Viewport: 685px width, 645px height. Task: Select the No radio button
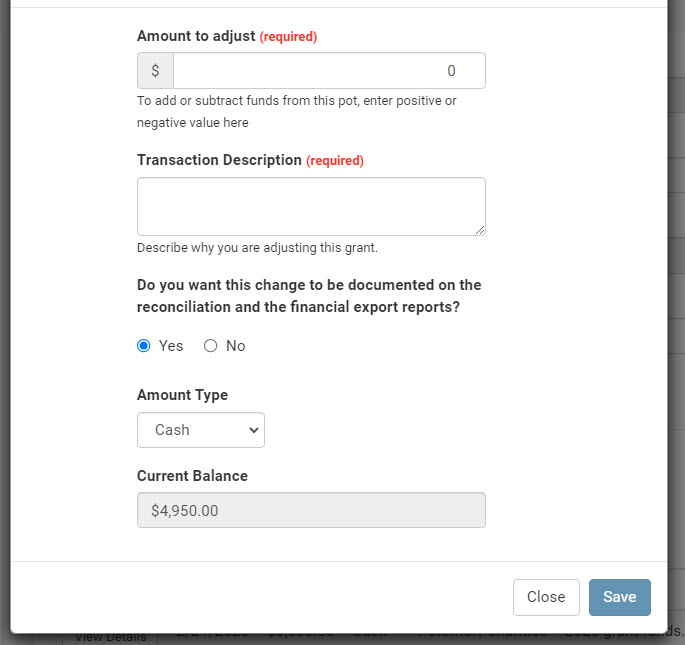click(x=210, y=346)
